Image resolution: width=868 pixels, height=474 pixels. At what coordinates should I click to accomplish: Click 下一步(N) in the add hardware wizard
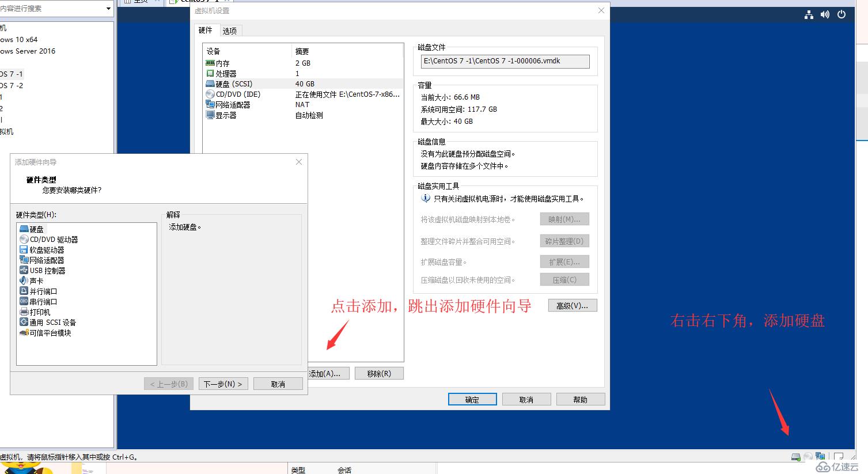tap(223, 384)
